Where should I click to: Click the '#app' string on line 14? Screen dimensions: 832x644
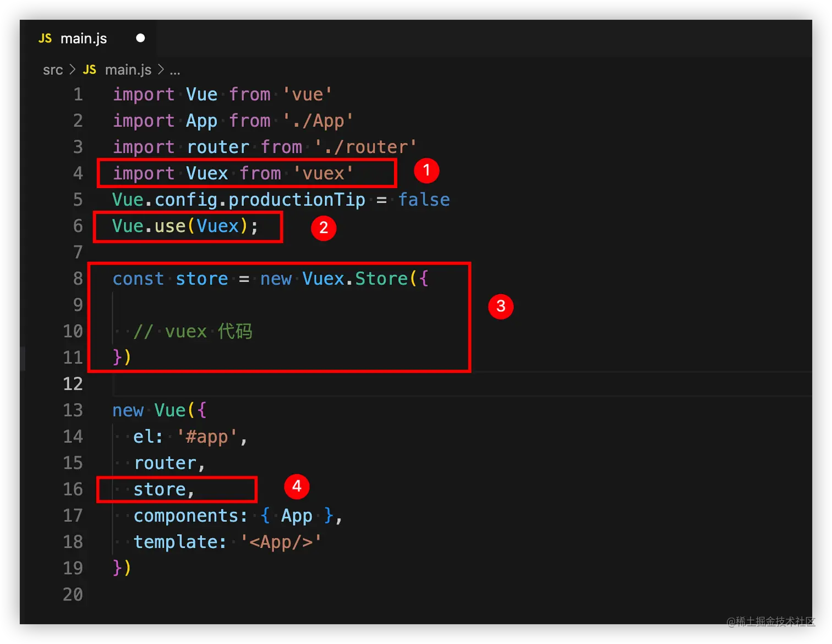pos(207,437)
